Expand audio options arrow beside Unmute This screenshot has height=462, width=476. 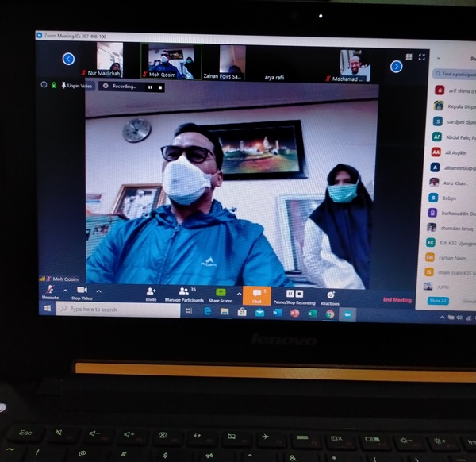pyautogui.click(x=65, y=291)
